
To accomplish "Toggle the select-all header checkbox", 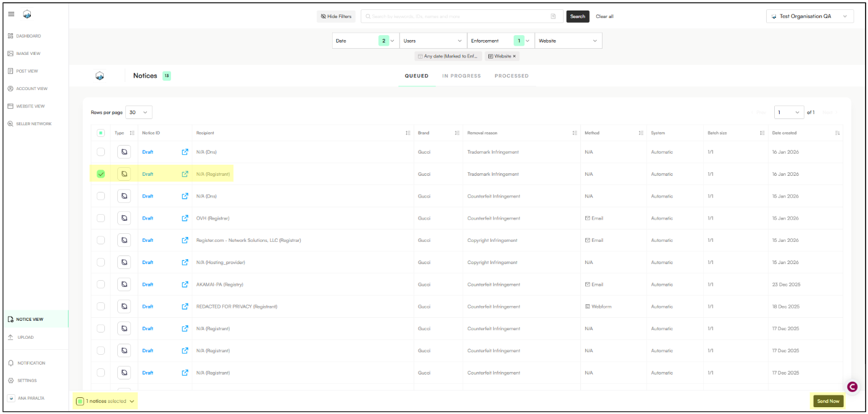I will tap(101, 133).
